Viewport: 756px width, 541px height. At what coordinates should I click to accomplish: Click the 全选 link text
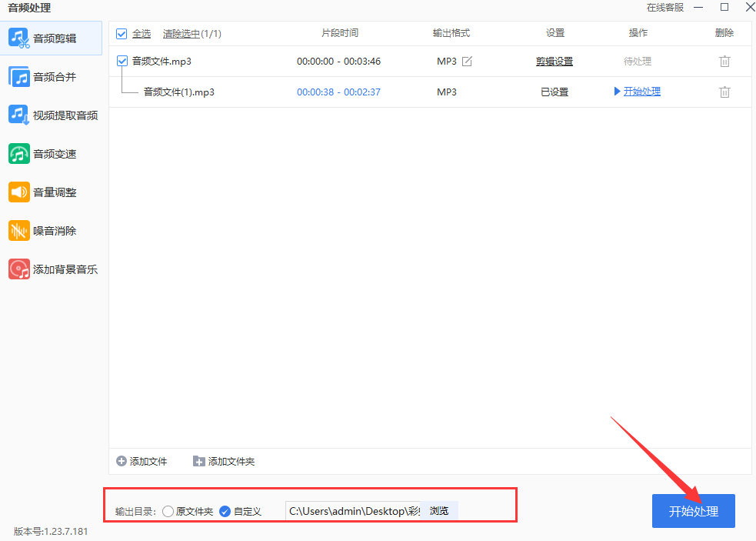click(142, 34)
